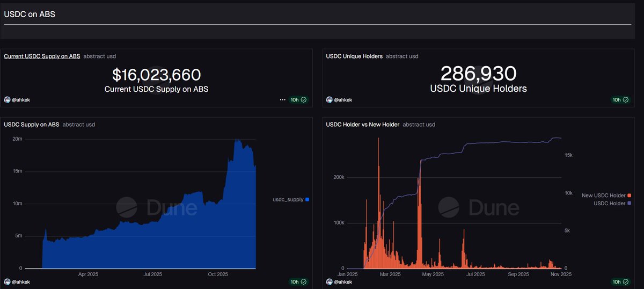This screenshot has width=644, height=289.
Task: Click abstract usd tag beside Current USDC Supply title
Action: [x=100, y=56]
